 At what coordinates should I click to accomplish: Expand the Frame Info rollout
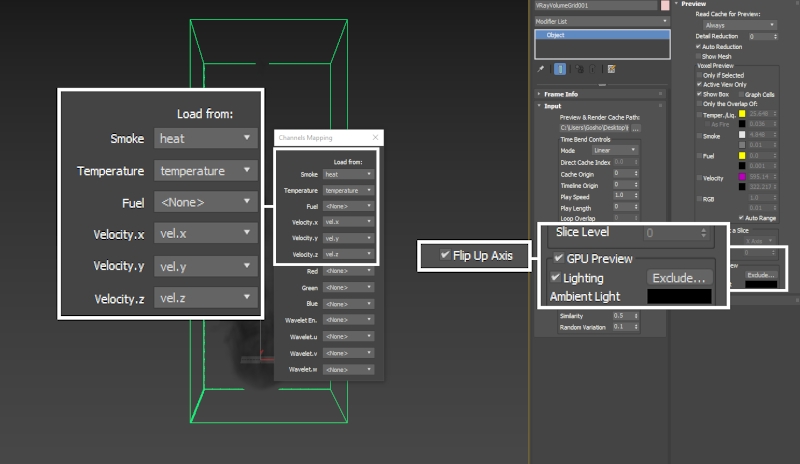pyautogui.click(x=562, y=93)
